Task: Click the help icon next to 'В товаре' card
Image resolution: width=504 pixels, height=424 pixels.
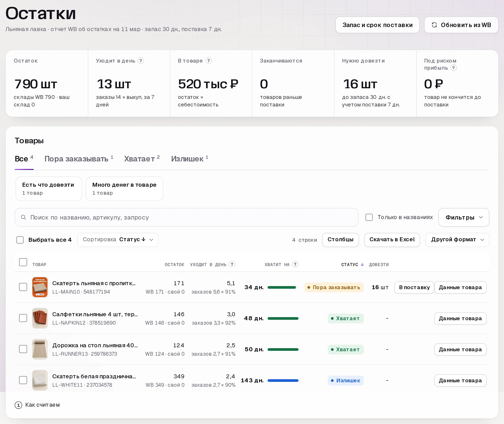Action: 209,61
